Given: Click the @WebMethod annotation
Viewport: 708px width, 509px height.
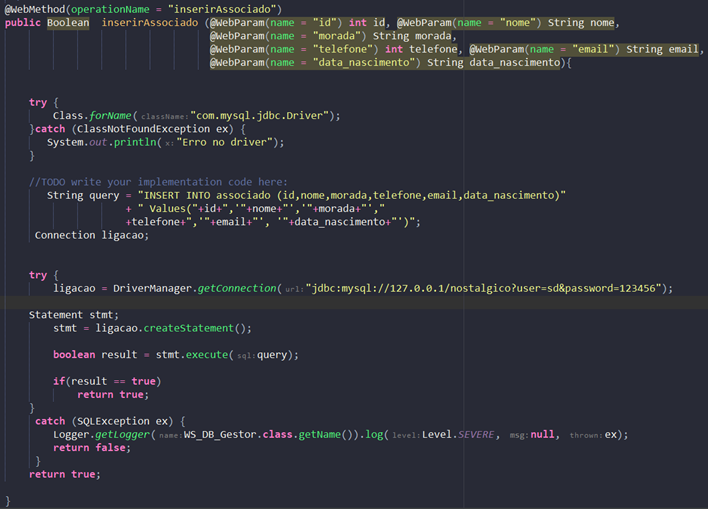Looking at the screenshot, I should point(35,9).
